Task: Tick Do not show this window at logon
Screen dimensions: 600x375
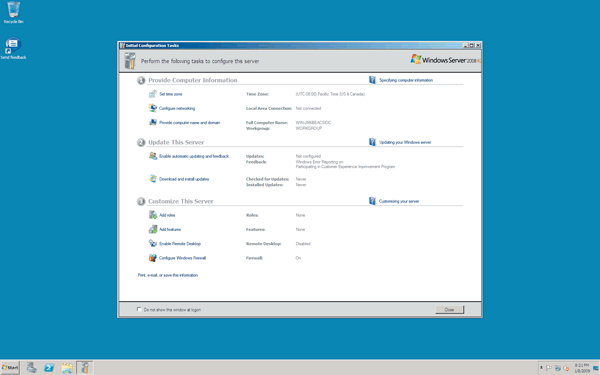Action: (x=139, y=309)
